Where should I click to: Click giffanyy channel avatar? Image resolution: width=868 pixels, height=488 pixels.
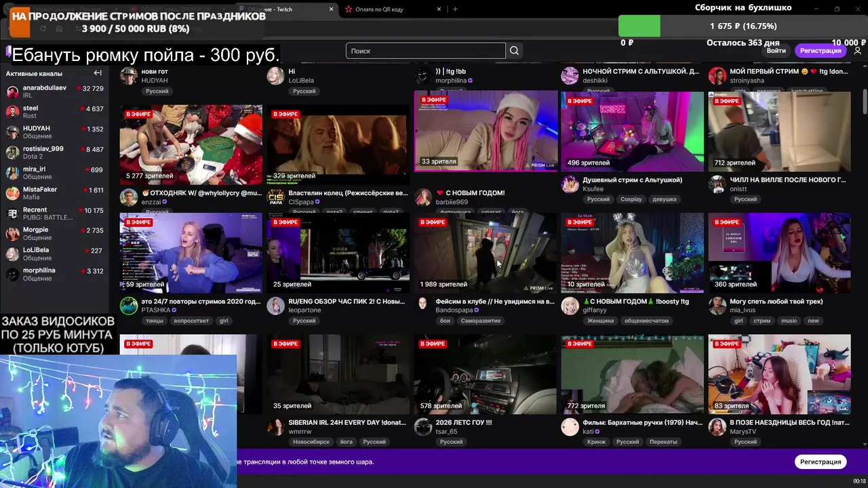(x=570, y=306)
